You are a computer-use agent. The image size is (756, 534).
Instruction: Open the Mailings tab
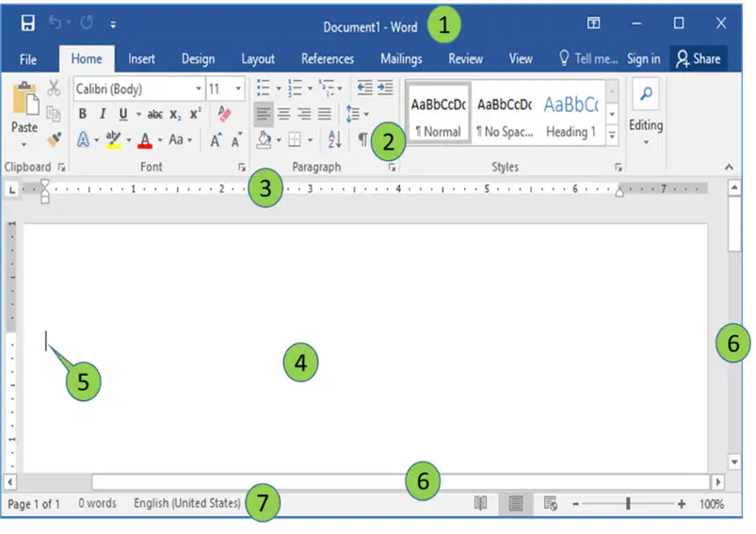click(401, 58)
